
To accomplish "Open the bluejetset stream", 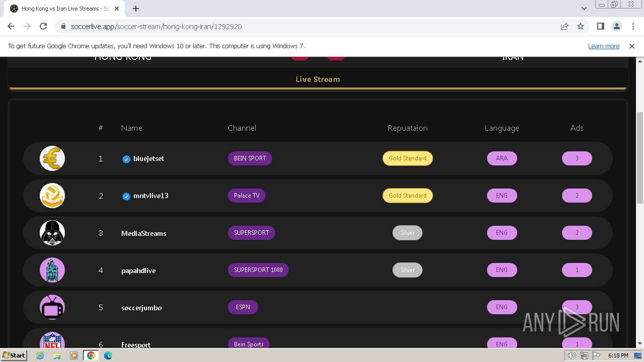I will pos(149,158).
